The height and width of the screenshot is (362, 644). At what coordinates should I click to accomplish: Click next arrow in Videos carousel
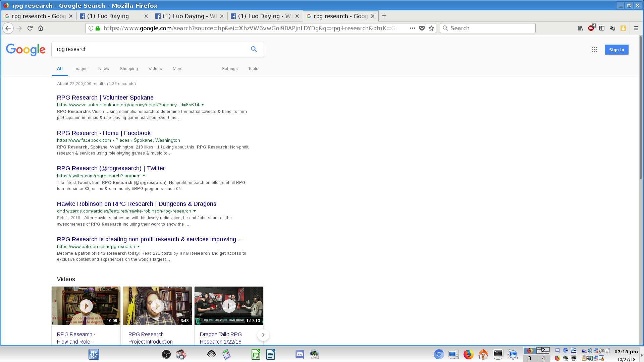click(263, 335)
